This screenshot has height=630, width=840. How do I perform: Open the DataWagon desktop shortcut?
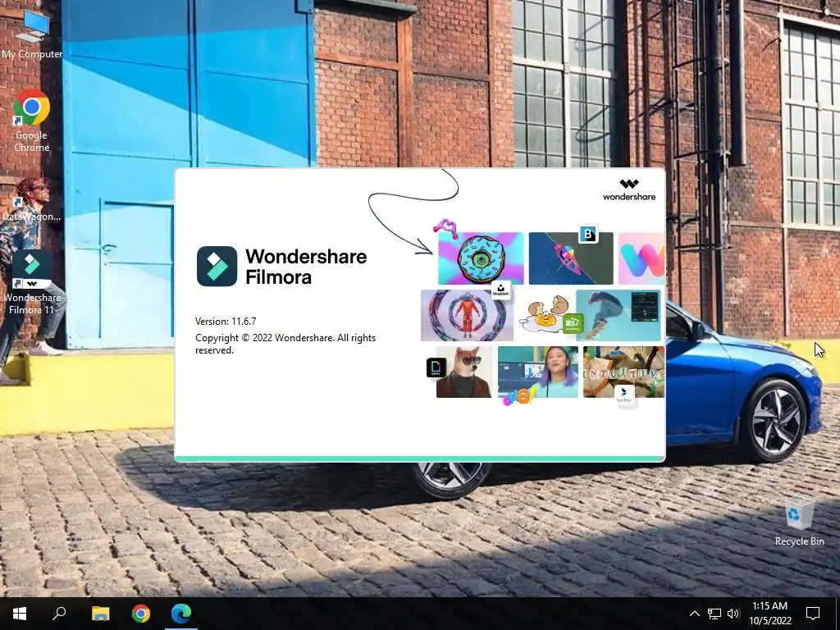click(x=32, y=199)
